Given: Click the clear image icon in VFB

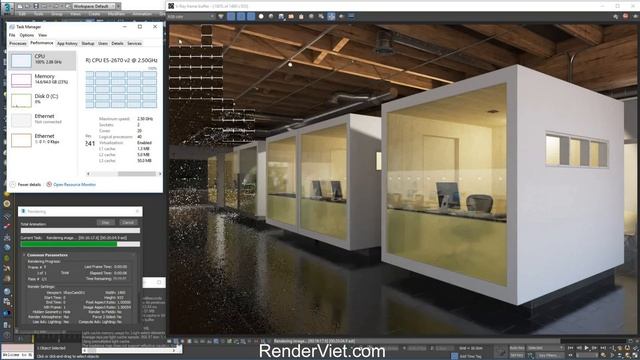Looking at the screenshot, I should point(301,16).
